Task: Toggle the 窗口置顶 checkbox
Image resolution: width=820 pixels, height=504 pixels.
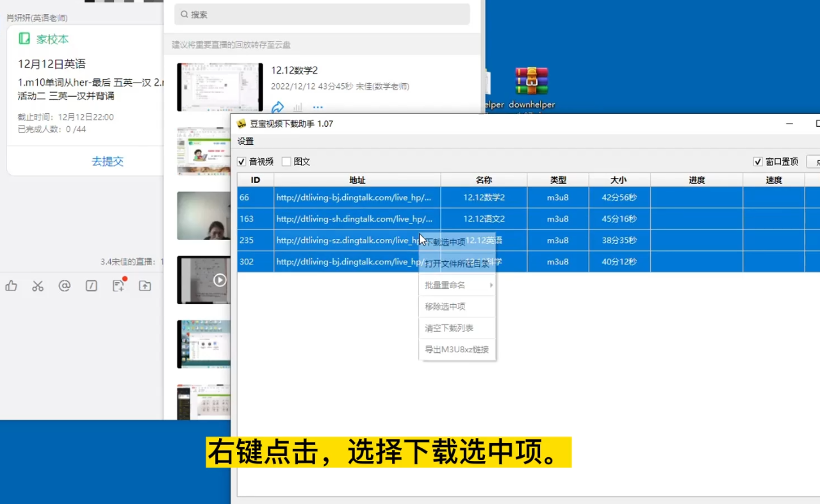Action: [758, 162]
